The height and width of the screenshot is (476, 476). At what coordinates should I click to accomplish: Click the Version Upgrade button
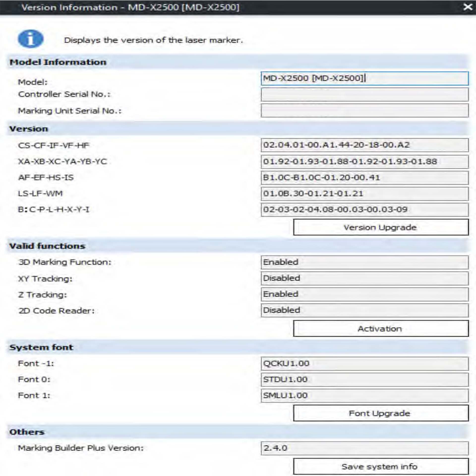(381, 227)
